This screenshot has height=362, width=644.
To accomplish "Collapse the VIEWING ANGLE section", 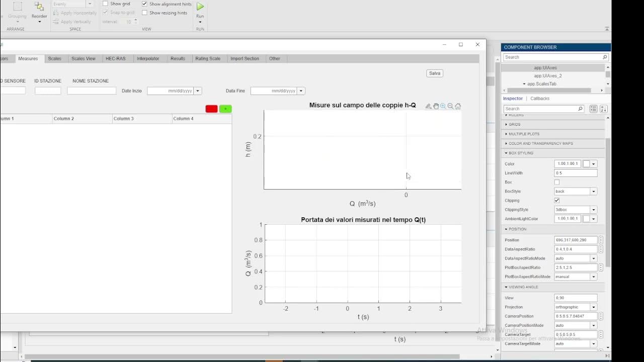I will tap(523, 287).
